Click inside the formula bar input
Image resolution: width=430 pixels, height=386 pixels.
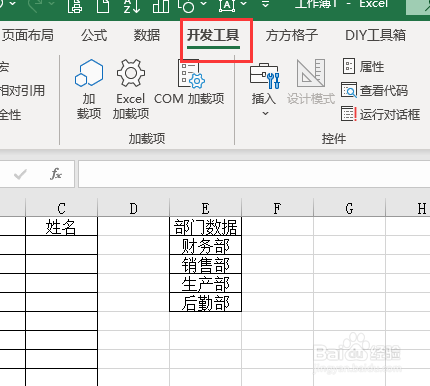pyautogui.click(x=254, y=174)
